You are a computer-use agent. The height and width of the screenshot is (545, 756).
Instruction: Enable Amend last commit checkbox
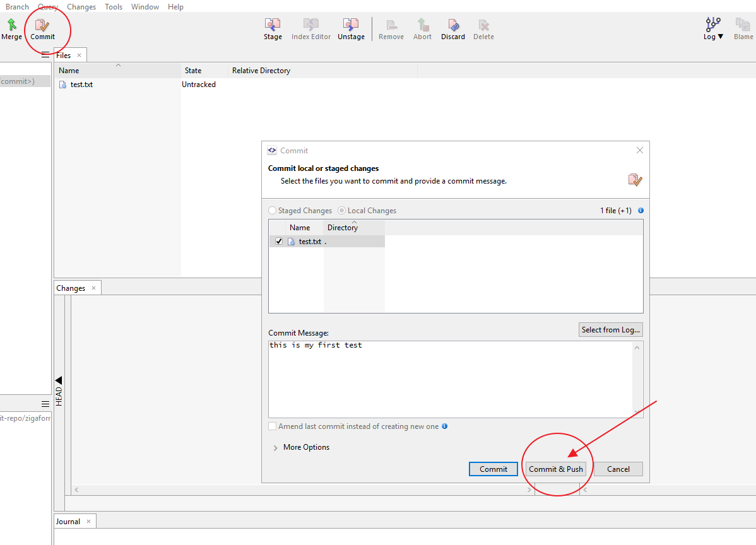[273, 426]
